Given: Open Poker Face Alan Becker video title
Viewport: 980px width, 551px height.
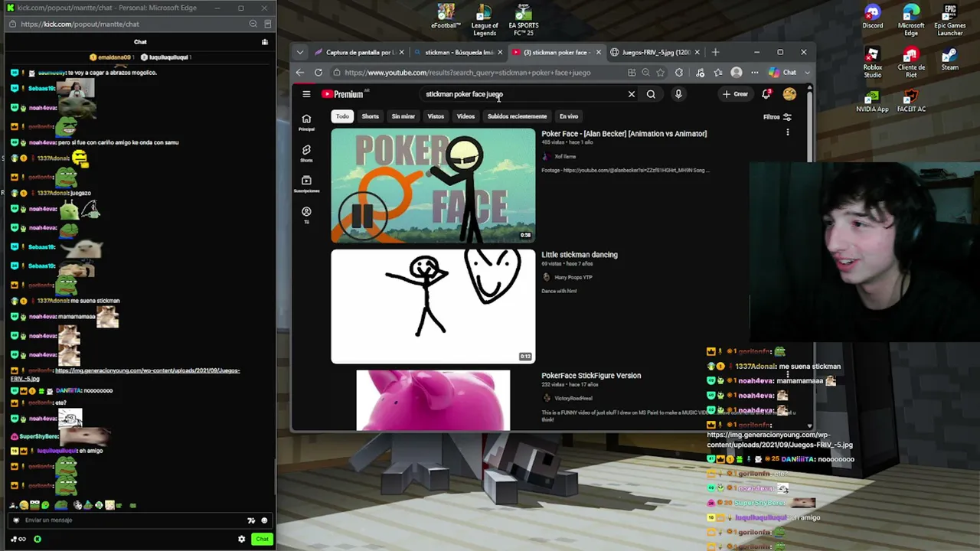Looking at the screenshot, I should [x=624, y=134].
